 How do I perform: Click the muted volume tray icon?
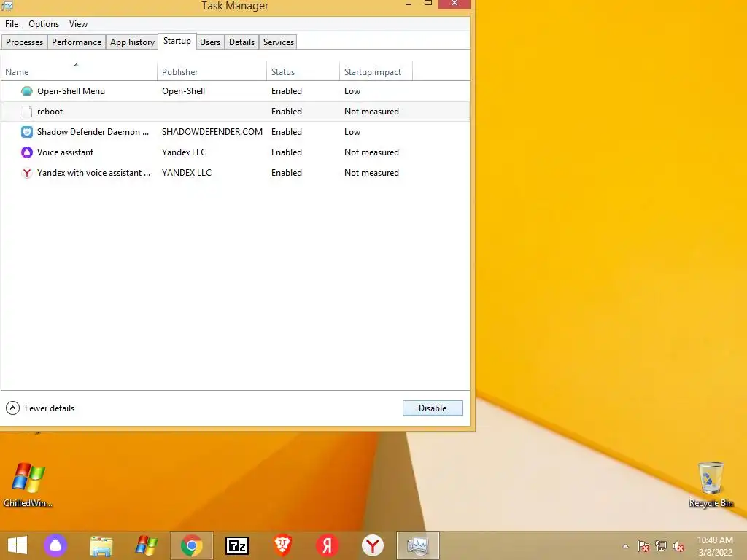click(678, 546)
